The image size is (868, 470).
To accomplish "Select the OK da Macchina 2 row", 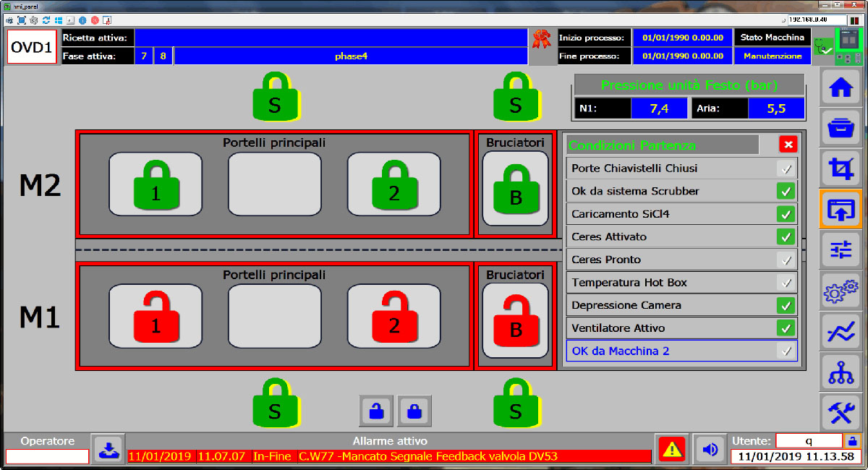I will 681,351.
